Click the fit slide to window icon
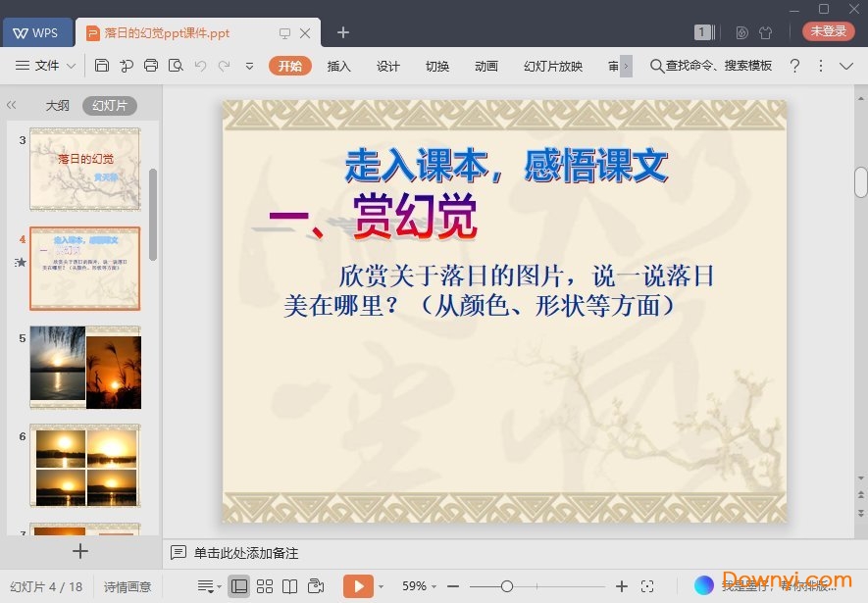This screenshot has width=868, height=603. click(x=647, y=586)
